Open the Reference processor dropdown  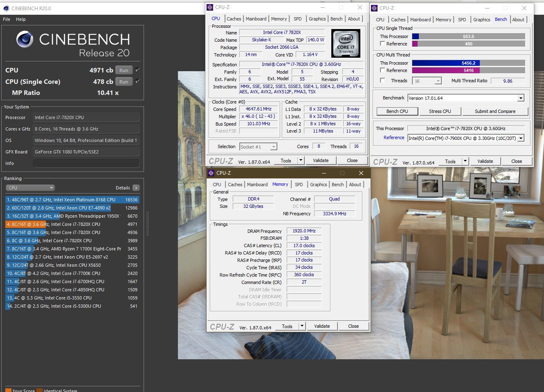click(521, 138)
